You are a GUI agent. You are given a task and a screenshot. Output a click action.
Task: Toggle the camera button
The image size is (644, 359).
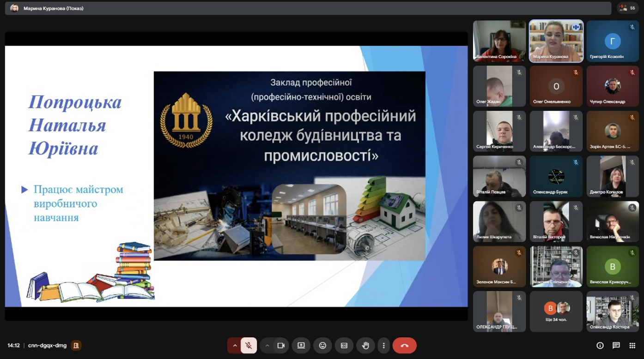click(x=280, y=346)
